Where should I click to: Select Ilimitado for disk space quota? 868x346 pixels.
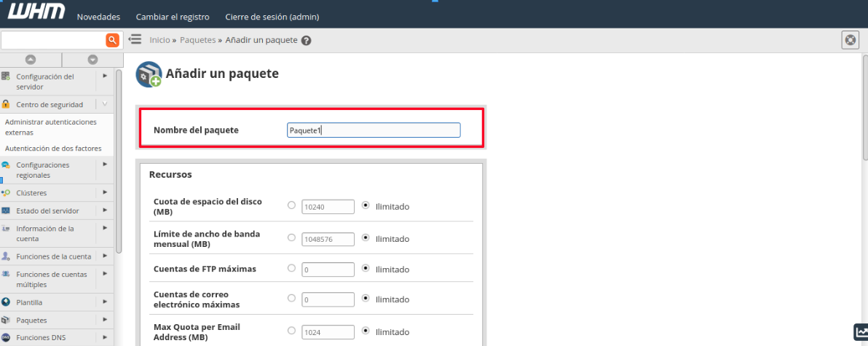click(366, 205)
